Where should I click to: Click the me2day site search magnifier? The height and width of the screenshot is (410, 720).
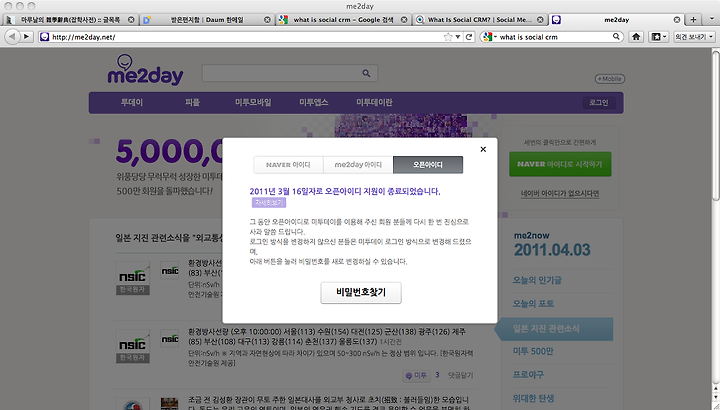pos(366,73)
